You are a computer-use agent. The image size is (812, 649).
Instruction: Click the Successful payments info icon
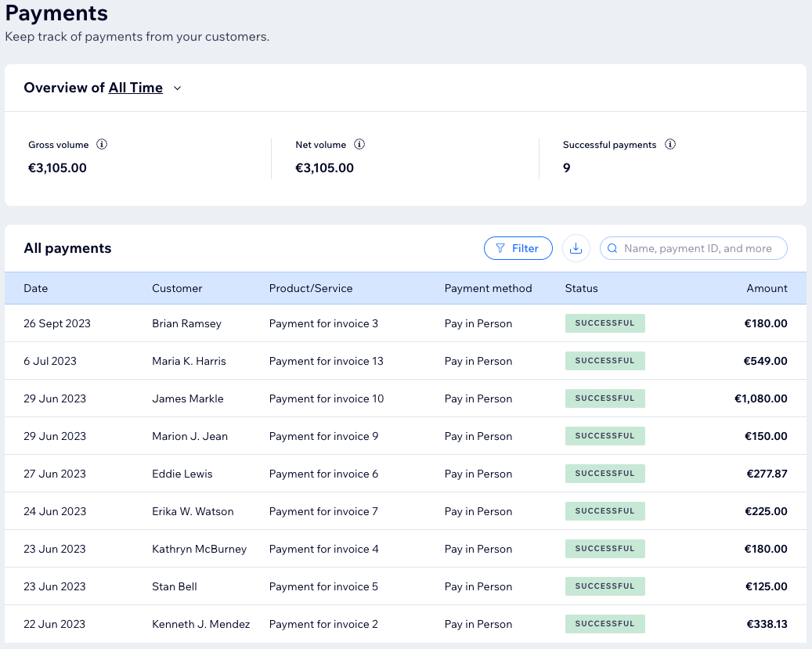pos(670,145)
